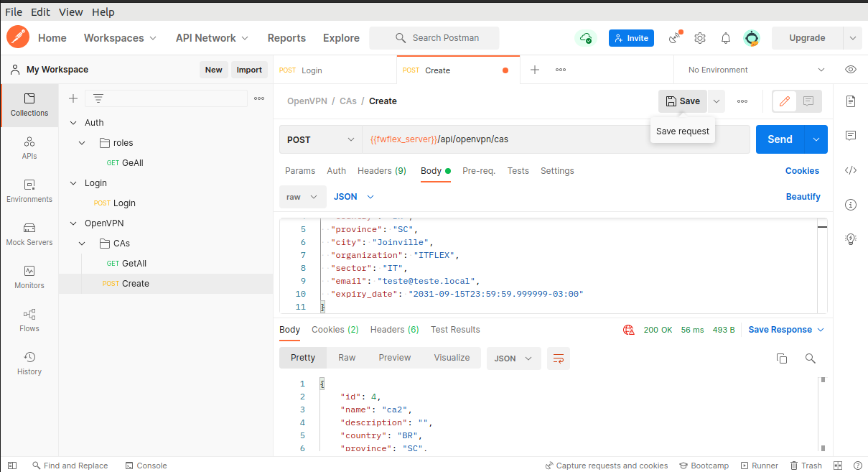The image size is (868, 472).
Task: Collapse the roles folder
Action: (83, 143)
